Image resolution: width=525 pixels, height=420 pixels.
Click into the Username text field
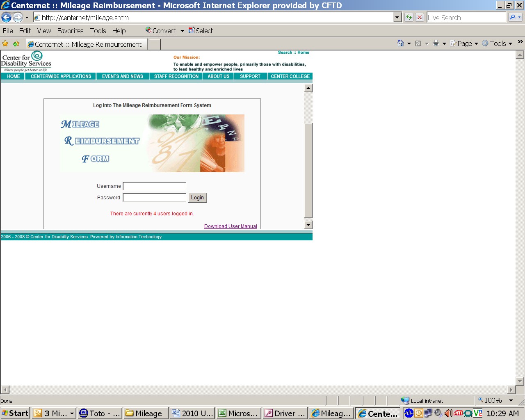click(155, 186)
